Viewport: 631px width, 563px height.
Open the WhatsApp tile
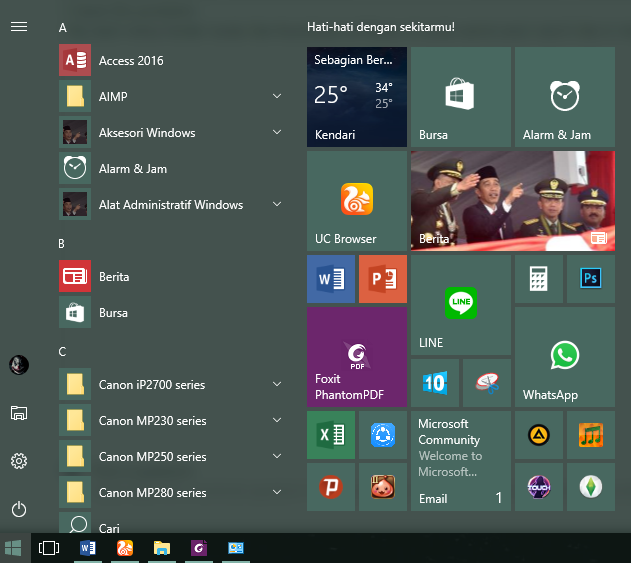point(565,357)
